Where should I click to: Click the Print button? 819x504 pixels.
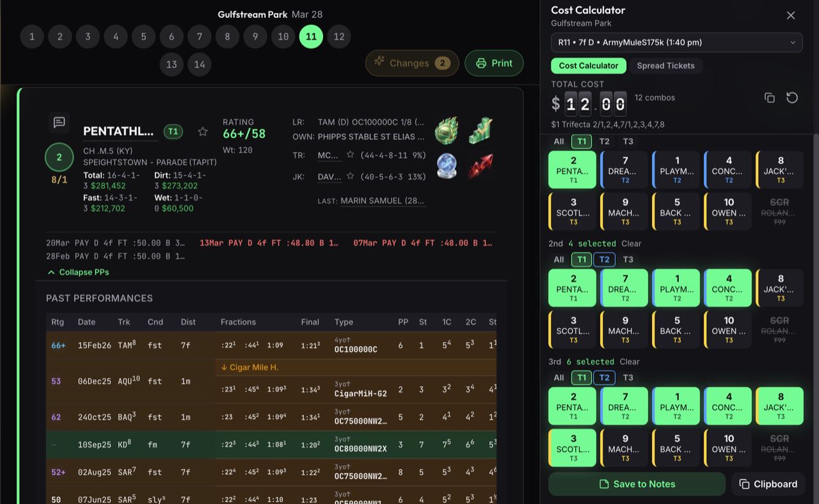click(493, 63)
